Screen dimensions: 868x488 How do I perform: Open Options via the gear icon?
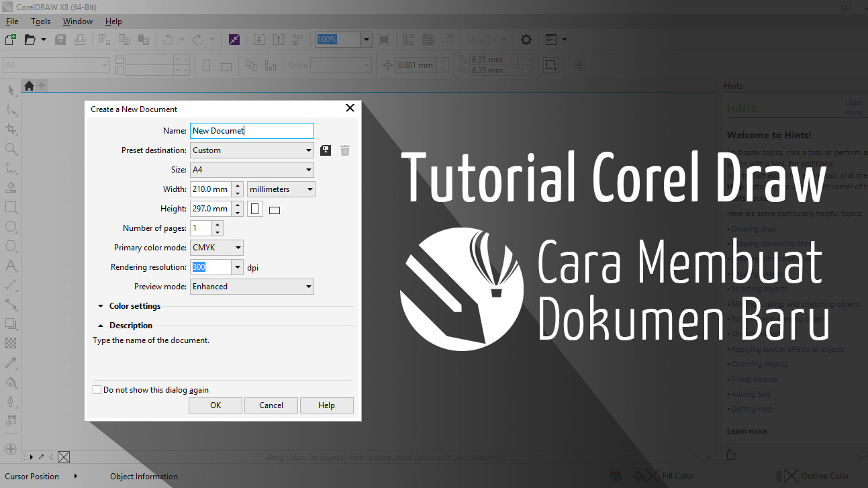(x=526, y=40)
